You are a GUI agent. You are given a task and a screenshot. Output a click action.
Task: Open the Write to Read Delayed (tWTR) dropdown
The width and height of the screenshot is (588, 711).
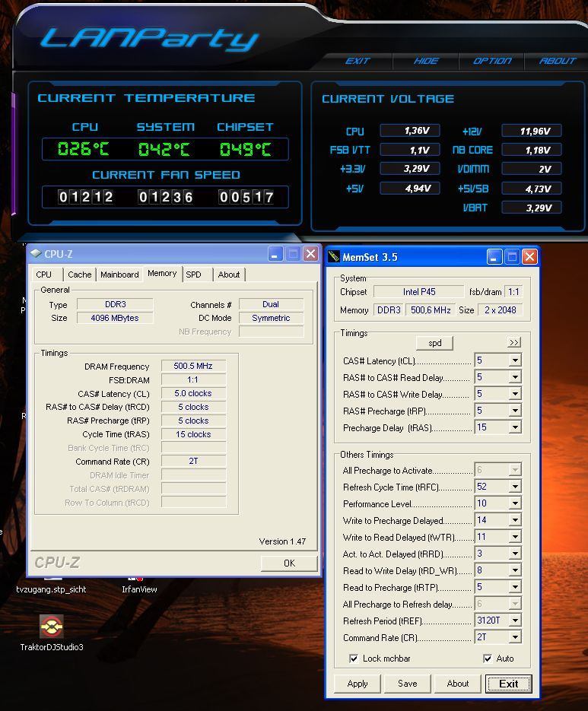(x=515, y=538)
